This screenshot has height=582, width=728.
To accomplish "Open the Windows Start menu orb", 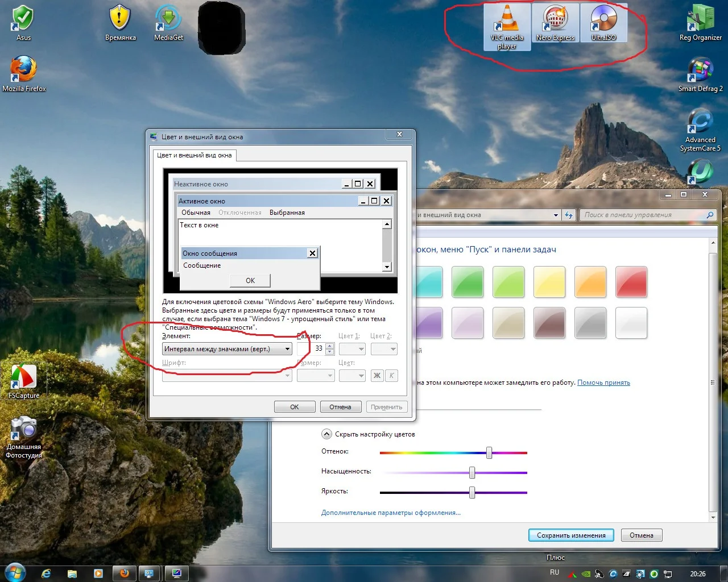I will point(14,572).
